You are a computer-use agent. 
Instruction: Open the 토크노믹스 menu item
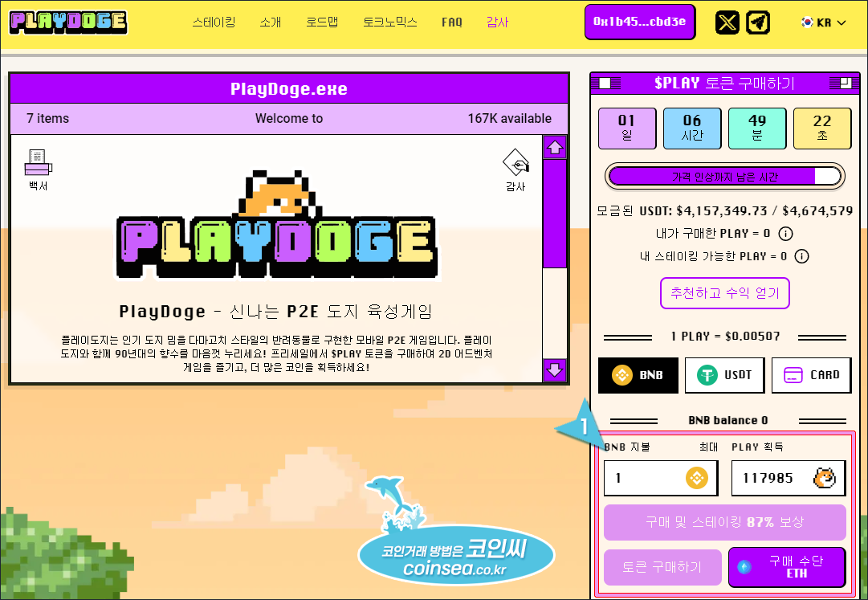click(x=390, y=22)
